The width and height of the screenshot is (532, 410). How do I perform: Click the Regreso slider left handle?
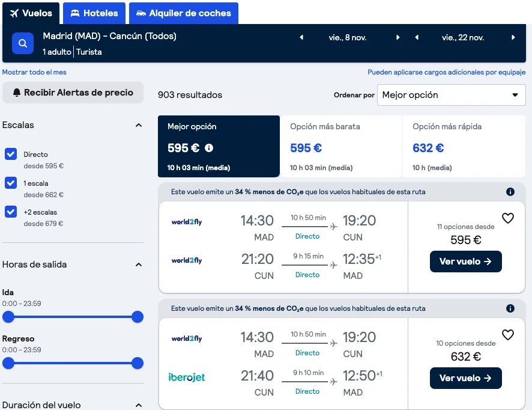click(x=8, y=363)
